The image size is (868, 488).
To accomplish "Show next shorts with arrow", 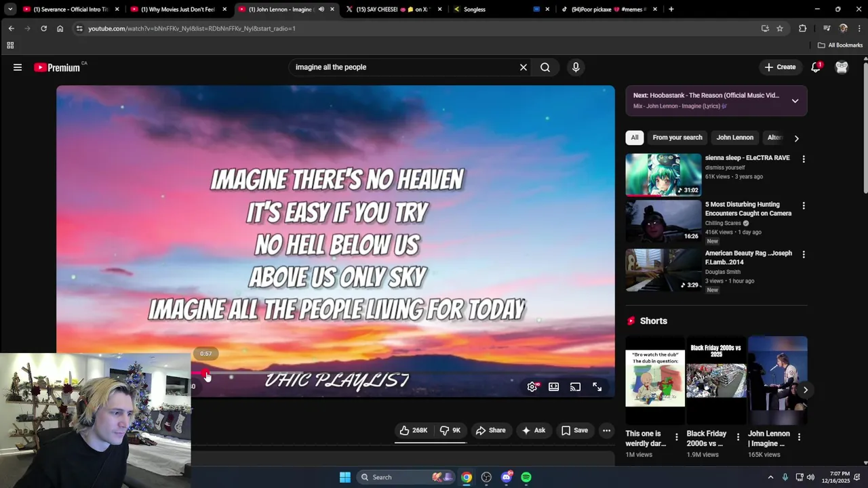I will (806, 390).
